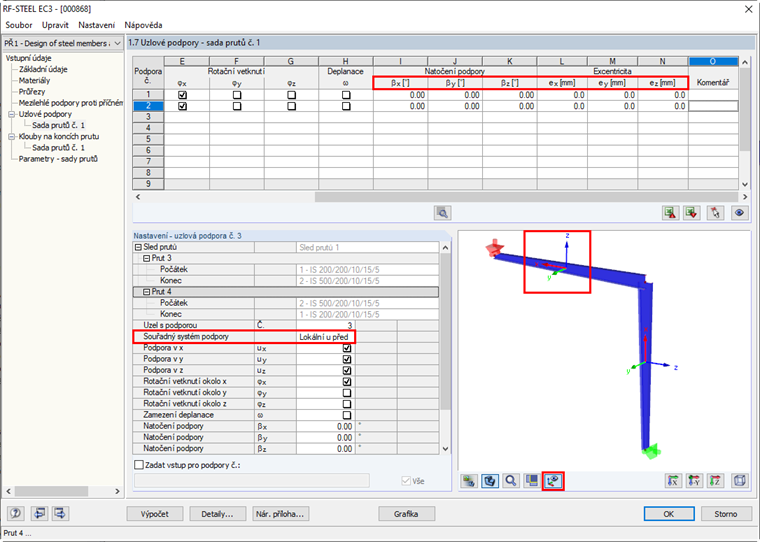The width and height of the screenshot is (760, 542).
Task: Open the help icon at the bottom left
Action: pyautogui.click(x=16, y=513)
